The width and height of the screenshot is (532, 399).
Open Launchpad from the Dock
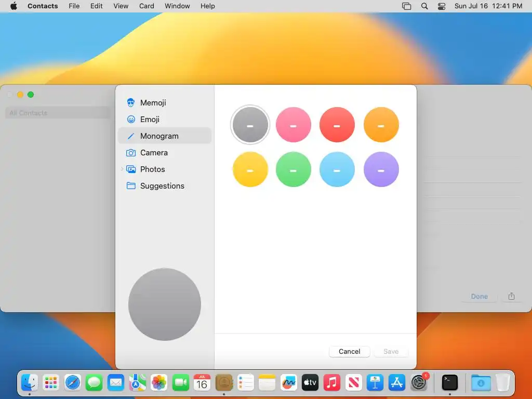[x=51, y=383]
